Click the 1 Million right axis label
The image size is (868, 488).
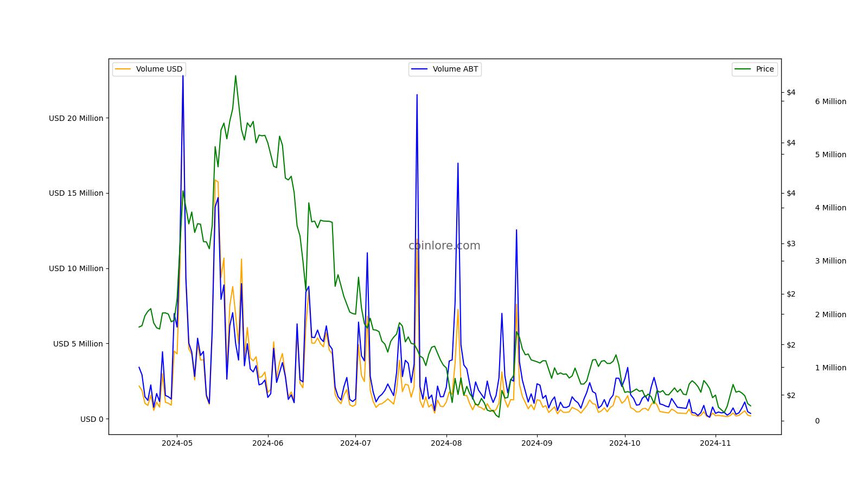click(831, 368)
